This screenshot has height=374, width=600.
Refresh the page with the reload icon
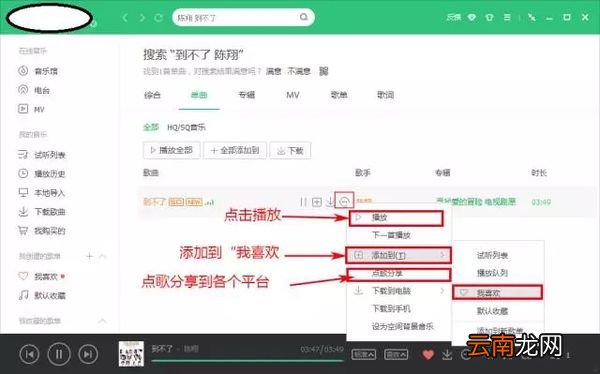tap(158, 18)
